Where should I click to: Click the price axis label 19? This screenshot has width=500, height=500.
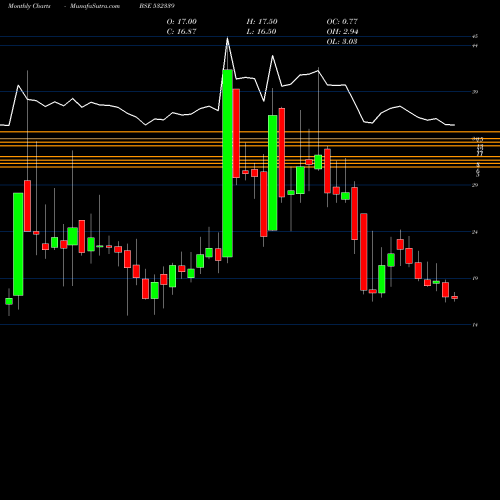pyautogui.click(x=475, y=278)
